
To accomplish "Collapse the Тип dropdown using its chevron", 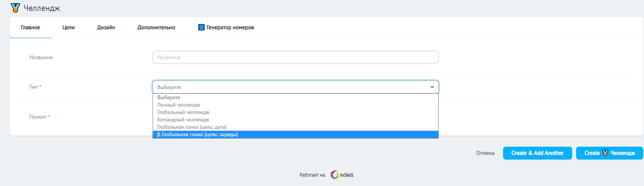I will pyautogui.click(x=432, y=87).
